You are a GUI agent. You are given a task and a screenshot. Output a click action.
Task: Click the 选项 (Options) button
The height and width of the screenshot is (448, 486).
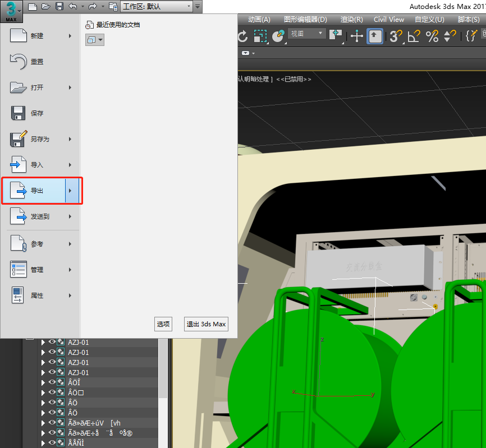(163, 324)
